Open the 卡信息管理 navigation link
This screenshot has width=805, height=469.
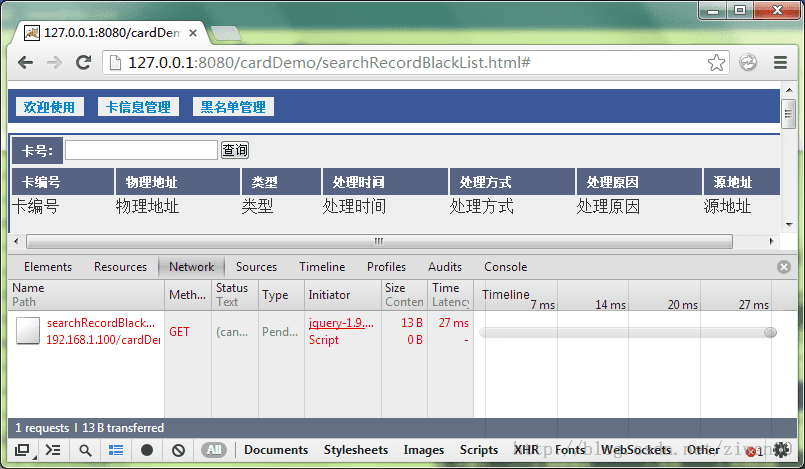[138, 107]
